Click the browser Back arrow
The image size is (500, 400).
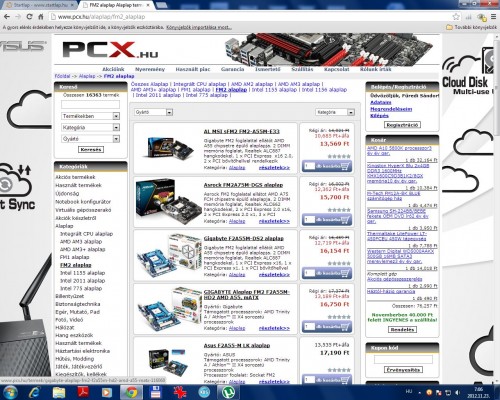pos(7,16)
